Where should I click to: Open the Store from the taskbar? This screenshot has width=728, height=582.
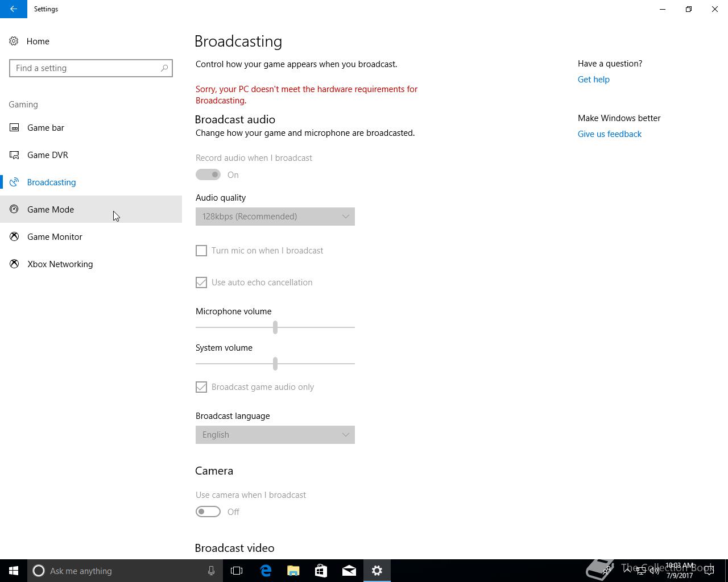(321, 571)
